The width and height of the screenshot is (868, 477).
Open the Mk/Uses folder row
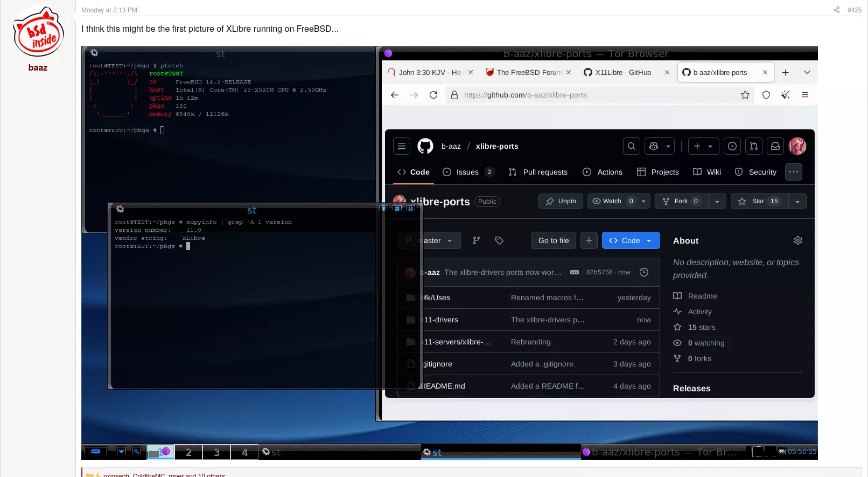(529, 298)
